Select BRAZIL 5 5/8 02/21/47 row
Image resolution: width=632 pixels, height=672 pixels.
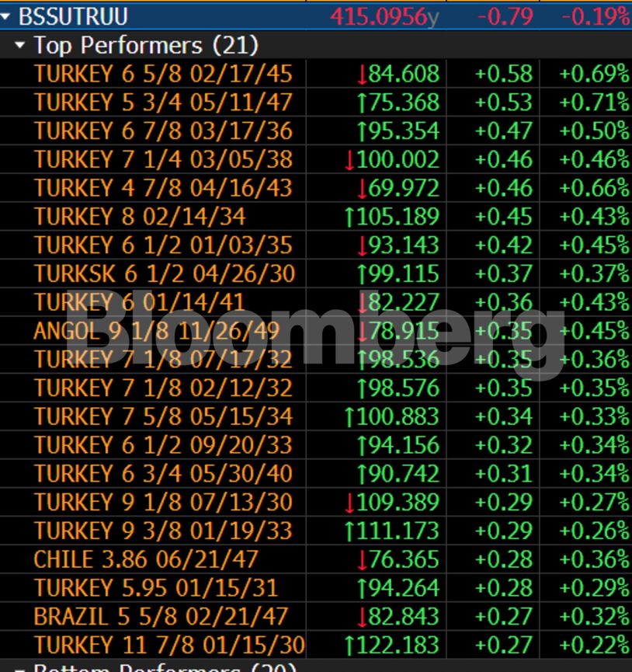pos(161,617)
